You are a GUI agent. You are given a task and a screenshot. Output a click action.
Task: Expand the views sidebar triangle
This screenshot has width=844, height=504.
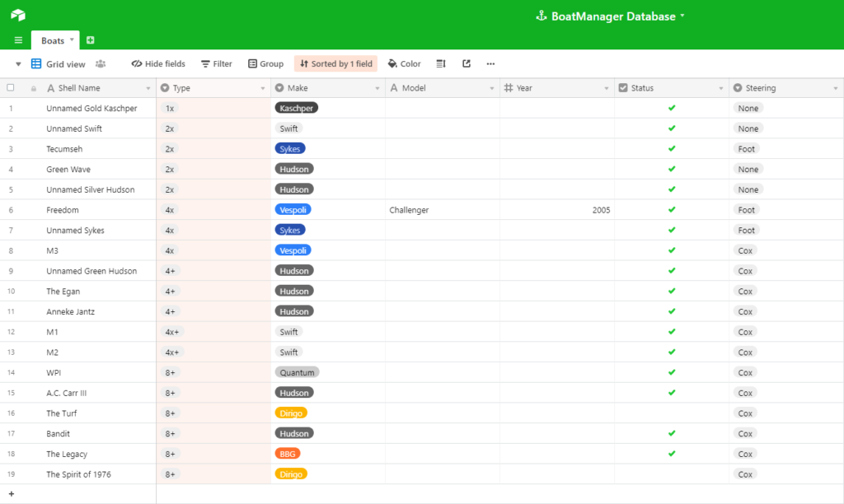click(x=18, y=64)
